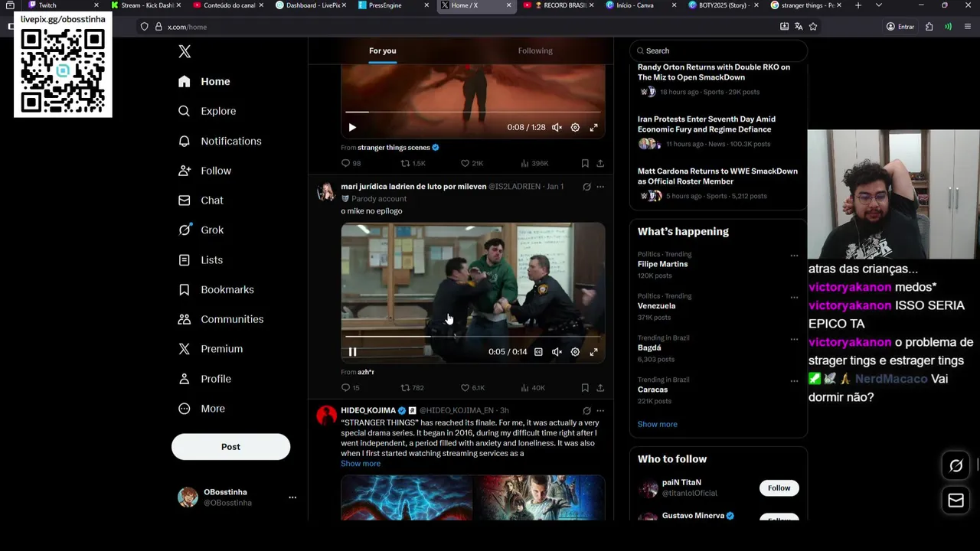Image resolution: width=980 pixels, height=551 pixels.
Task: Repost the post with 782 reposts
Action: click(412, 388)
